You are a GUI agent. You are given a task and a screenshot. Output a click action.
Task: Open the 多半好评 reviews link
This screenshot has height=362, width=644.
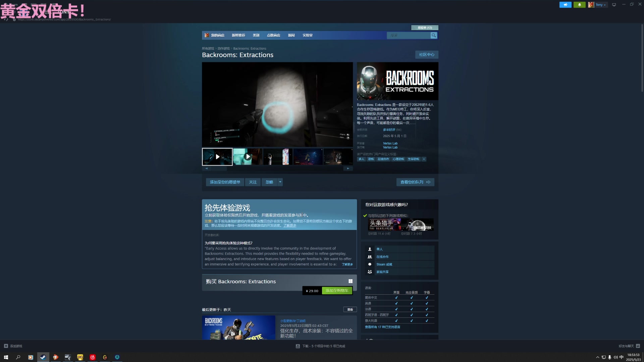pyautogui.click(x=389, y=130)
